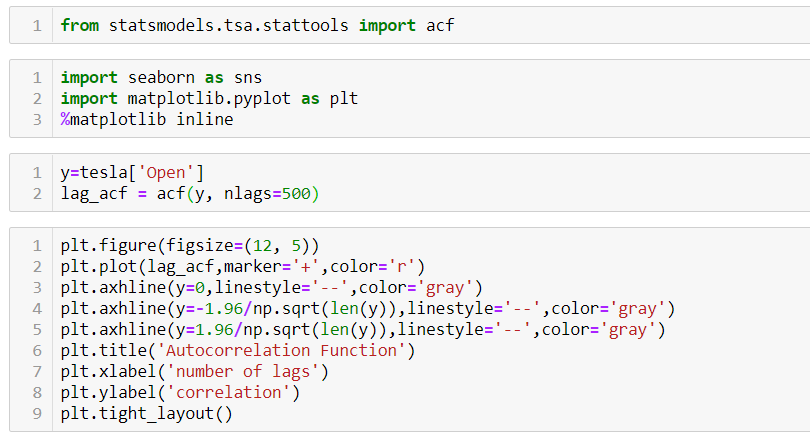Place cursor on lag_acf = acf(y, nlags=500) line
Viewport: 810px width, 440px height.
[x=190, y=194]
